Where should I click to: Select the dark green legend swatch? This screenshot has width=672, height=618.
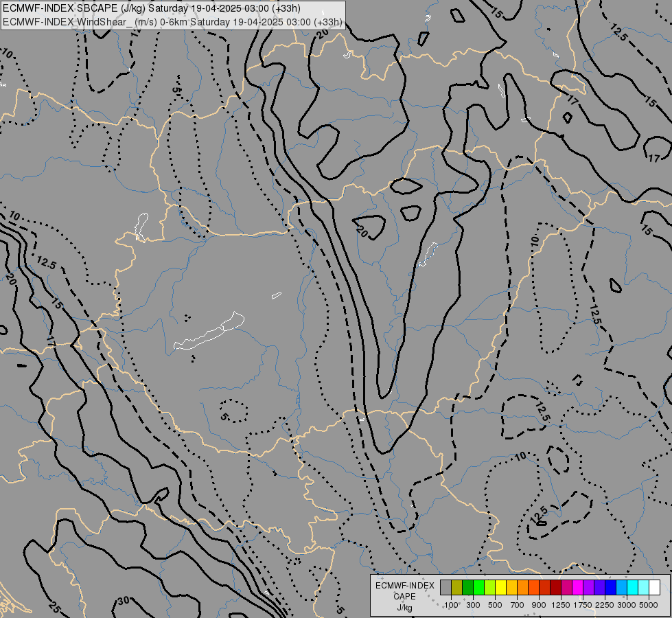click(467, 587)
